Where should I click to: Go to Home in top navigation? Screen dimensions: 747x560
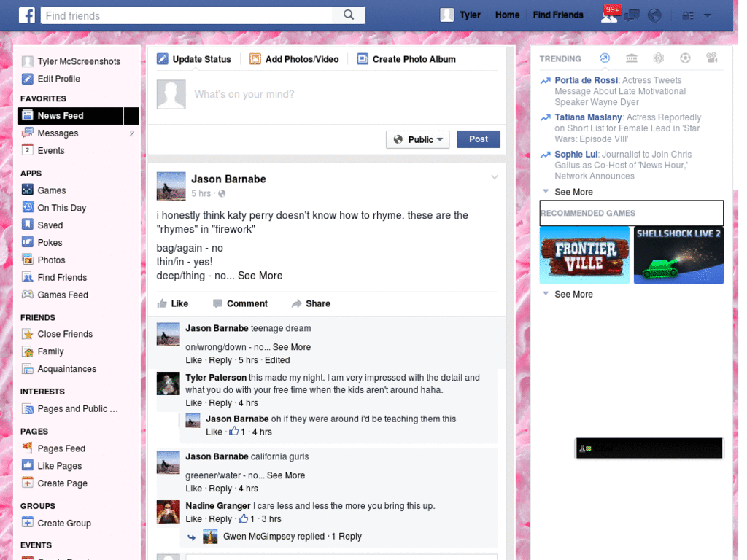(x=508, y=15)
